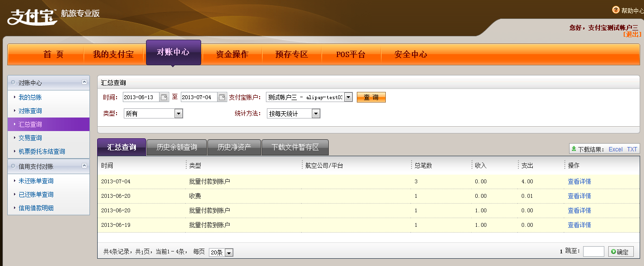644x266 pixels.
Task: Collapse the 对账中心 sidebar panel
Action: pos(85,82)
